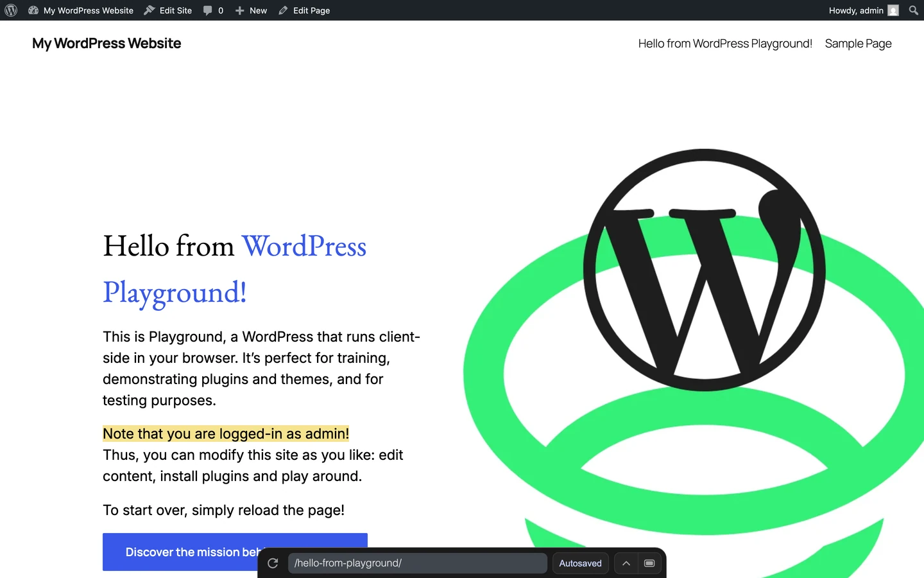This screenshot has width=924, height=578.
Task: Click the Autosaved button
Action: (580, 563)
